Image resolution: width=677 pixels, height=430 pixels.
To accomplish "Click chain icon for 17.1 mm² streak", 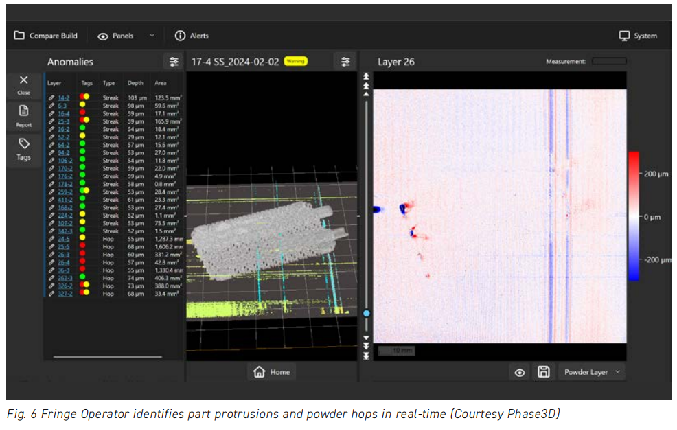I will click(51, 114).
